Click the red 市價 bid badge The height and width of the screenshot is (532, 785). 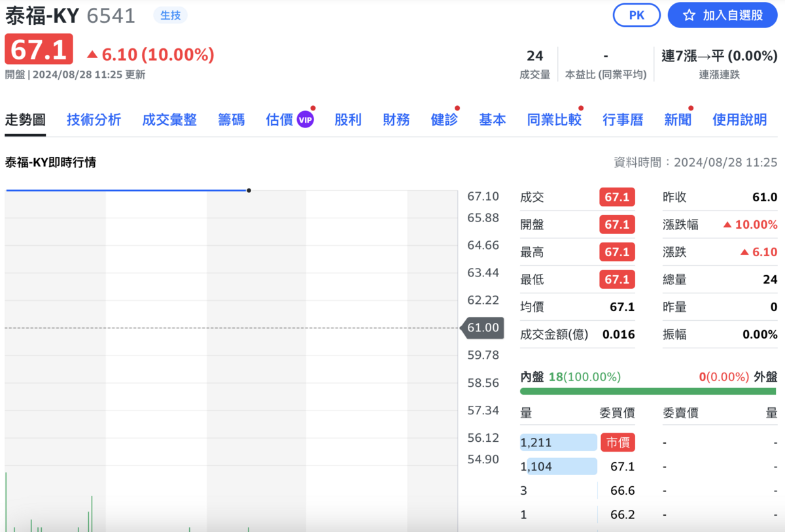point(618,442)
